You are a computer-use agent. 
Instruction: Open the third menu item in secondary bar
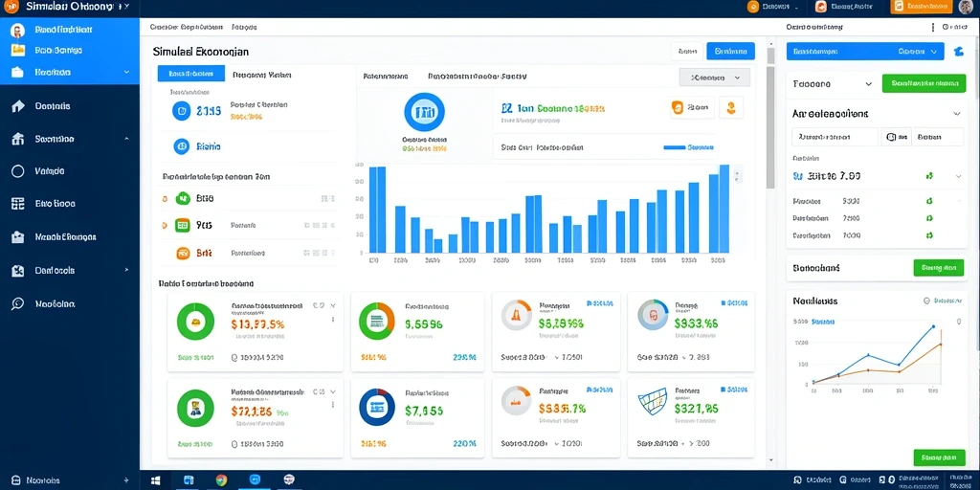coord(244,27)
